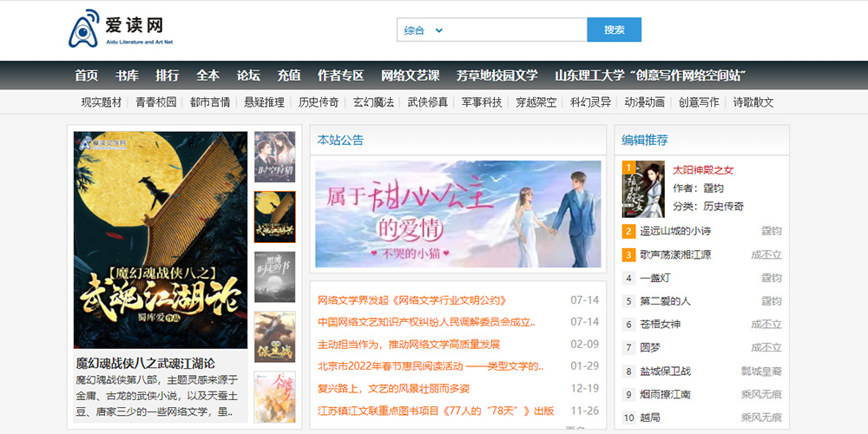Select the 现实题材 category link

point(102,102)
